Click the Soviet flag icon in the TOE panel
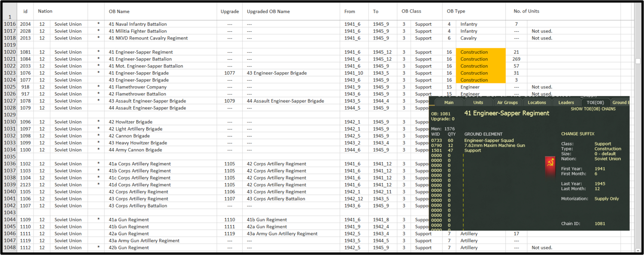 pyautogui.click(x=550, y=167)
